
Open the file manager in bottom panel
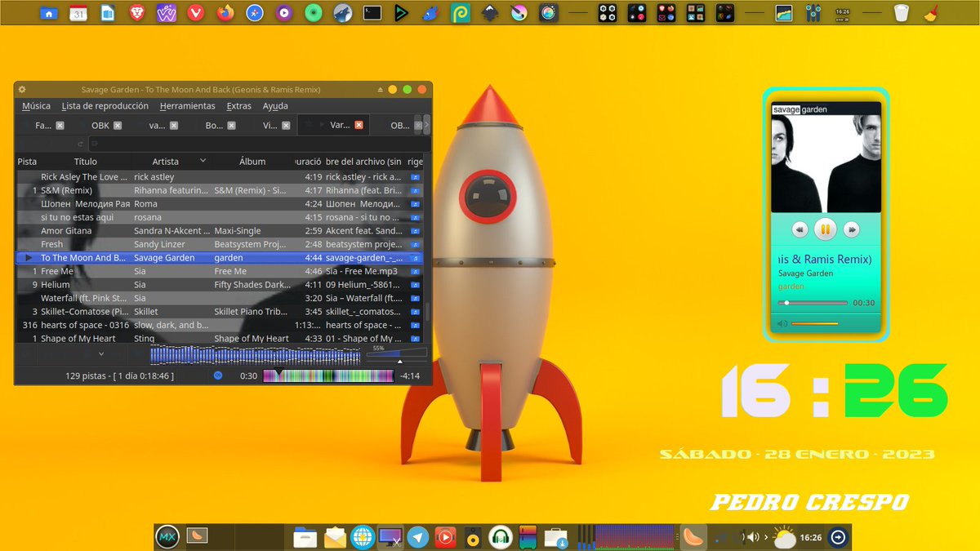(305, 537)
